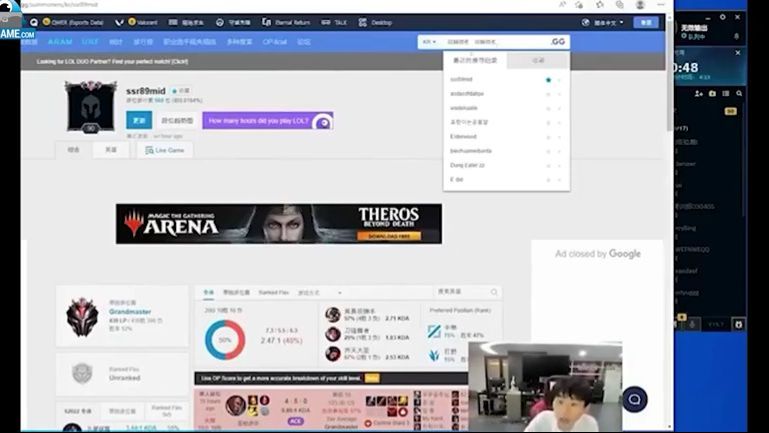The width and height of the screenshot is (769, 433).
Task: Select Ranked Flex 5v5 tab in season stats
Action: (x=166, y=410)
